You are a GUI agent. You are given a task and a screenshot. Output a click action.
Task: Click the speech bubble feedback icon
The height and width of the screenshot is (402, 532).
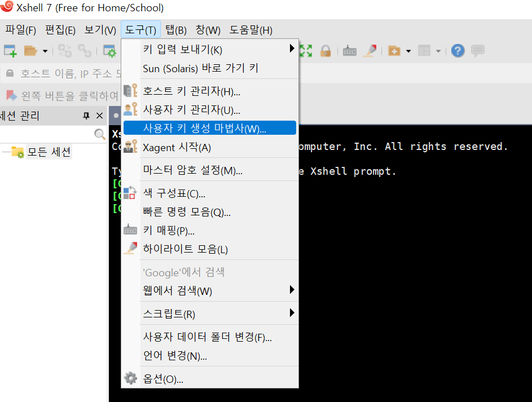pyautogui.click(x=478, y=51)
